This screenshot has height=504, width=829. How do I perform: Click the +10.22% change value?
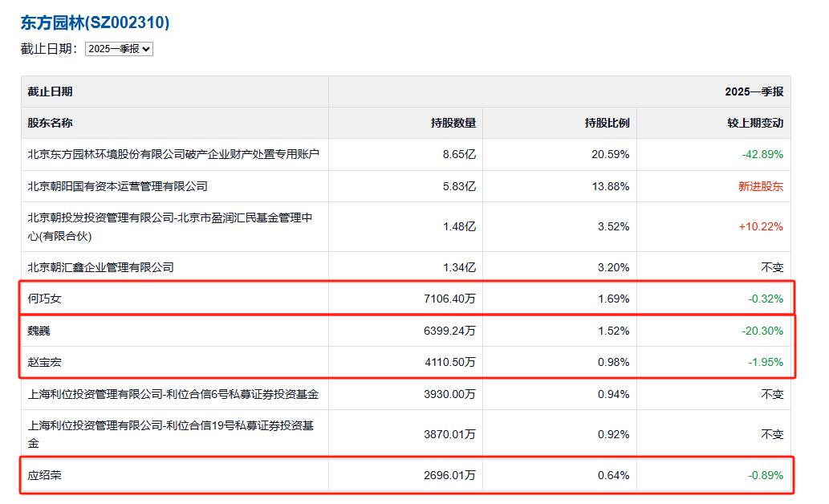(x=761, y=227)
